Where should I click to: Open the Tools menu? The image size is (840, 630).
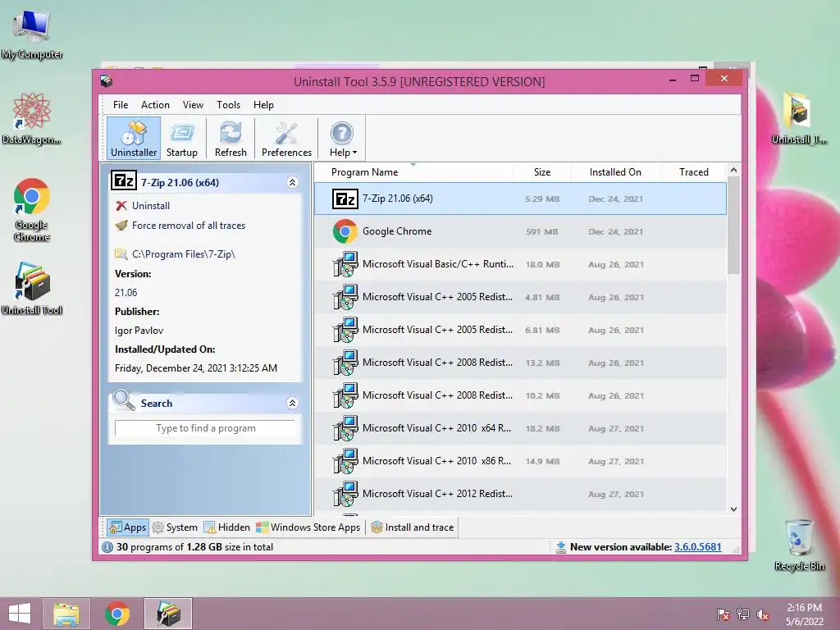[228, 105]
